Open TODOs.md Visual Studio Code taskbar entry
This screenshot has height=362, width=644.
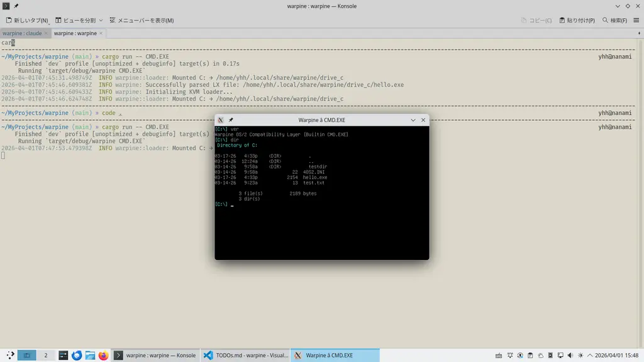[x=246, y=355]
